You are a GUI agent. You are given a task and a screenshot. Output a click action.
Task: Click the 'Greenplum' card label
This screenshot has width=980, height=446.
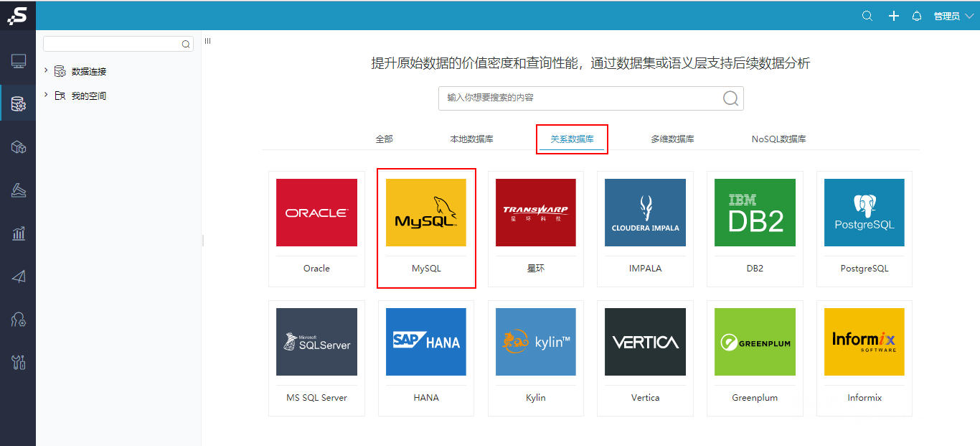755,398
